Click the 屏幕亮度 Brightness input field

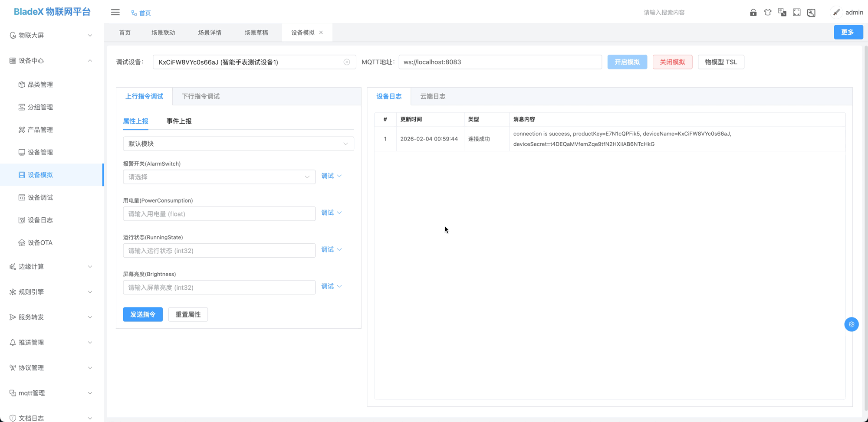click(219, 288)
